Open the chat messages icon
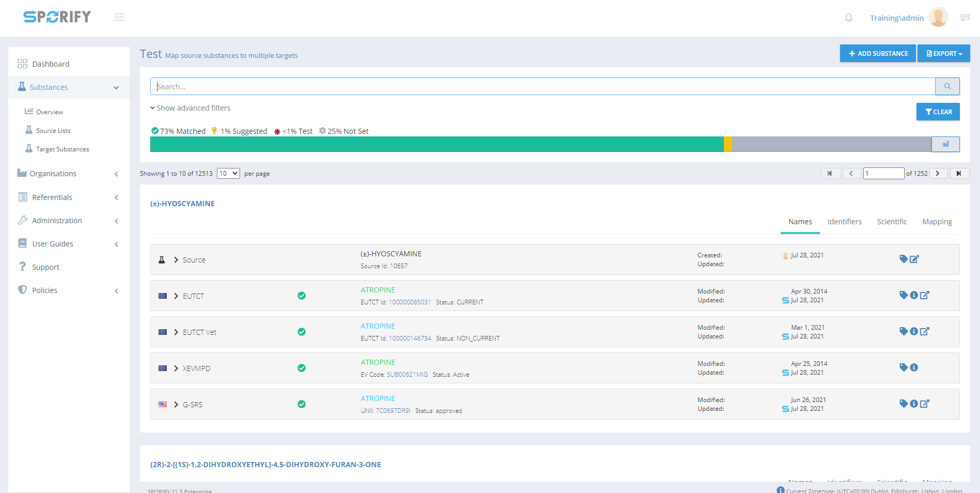 click(965, 18)
